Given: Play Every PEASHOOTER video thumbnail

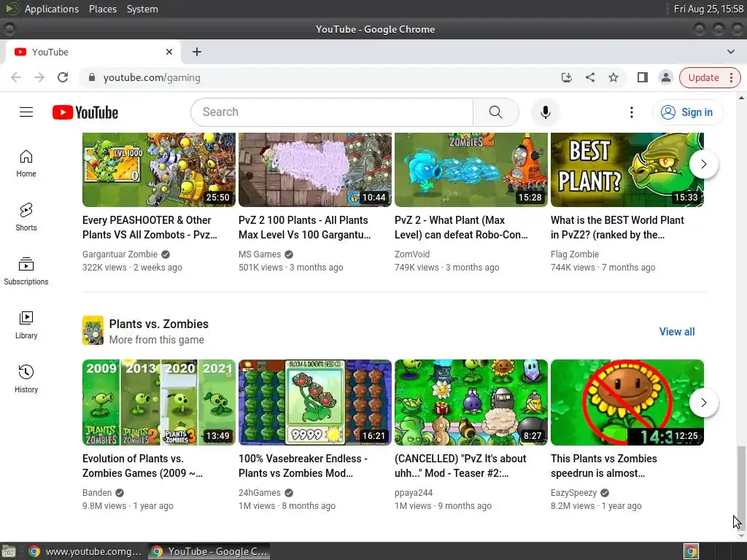Looking at the screenshot, I should point(158,169).
